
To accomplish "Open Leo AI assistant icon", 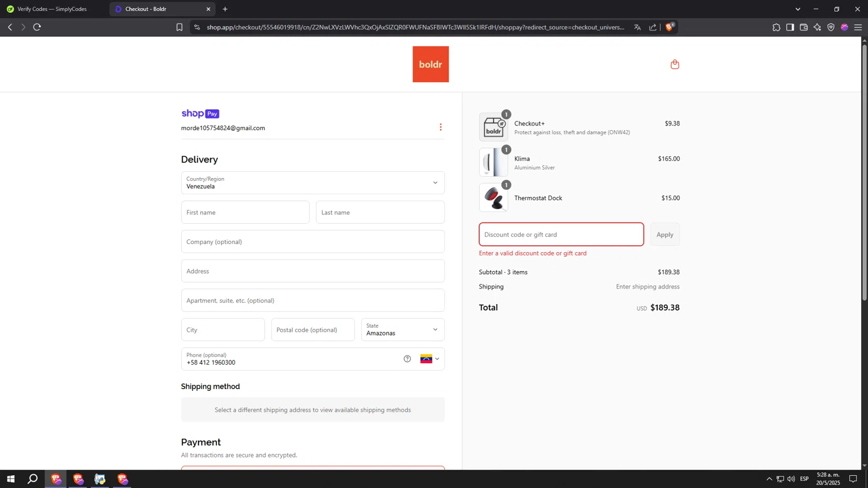I will 817,27.
